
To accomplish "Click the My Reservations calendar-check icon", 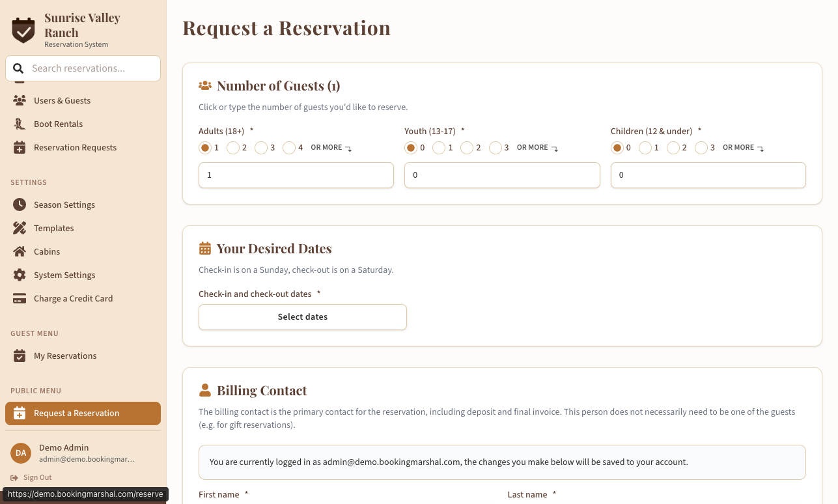I will coord(20,356).
